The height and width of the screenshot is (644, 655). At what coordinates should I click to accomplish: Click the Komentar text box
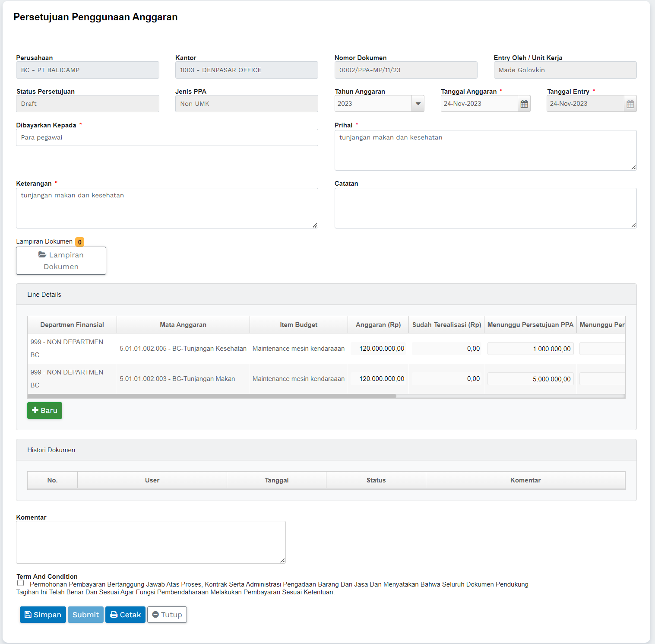tap(151, 542)
